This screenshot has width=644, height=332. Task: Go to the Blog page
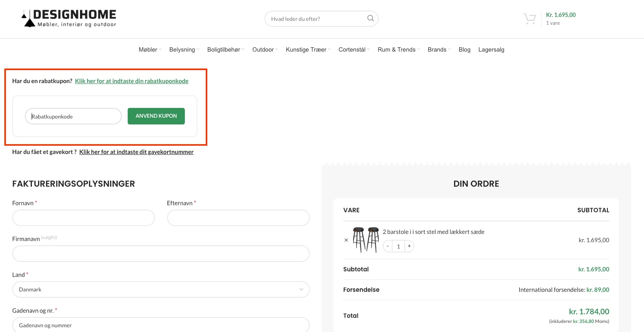point(464,50)
